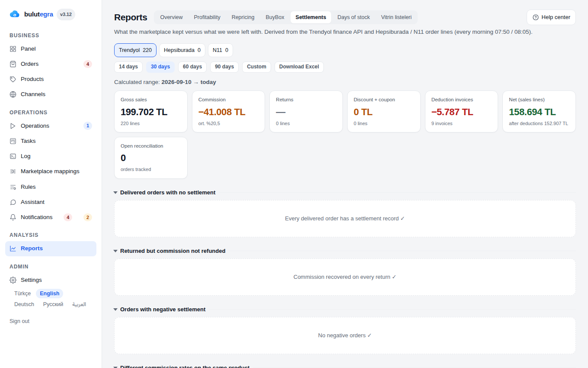Switch to the BuyBox tab
Image resolution: width=588 pixels, height=368 pixels.
[275, 17]
